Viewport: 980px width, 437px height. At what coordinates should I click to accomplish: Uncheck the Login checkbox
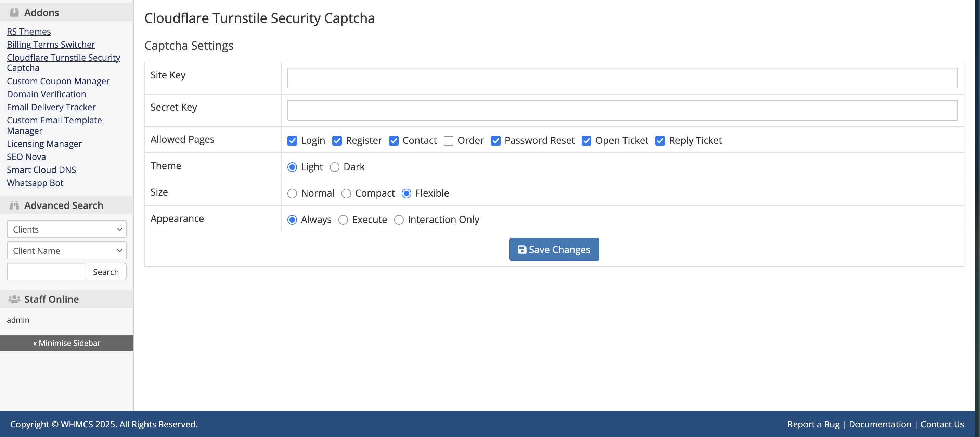[292, 141]
